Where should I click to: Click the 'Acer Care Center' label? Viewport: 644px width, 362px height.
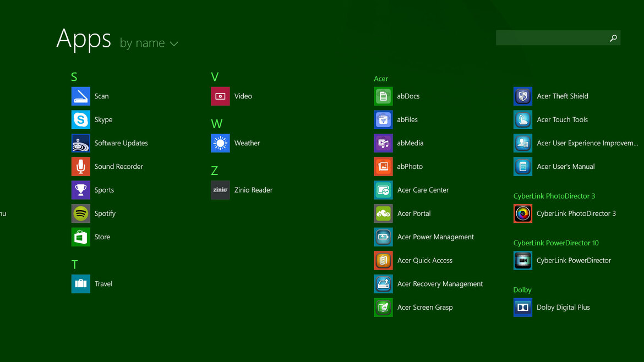pyautogui.click(x=423, y=190)
